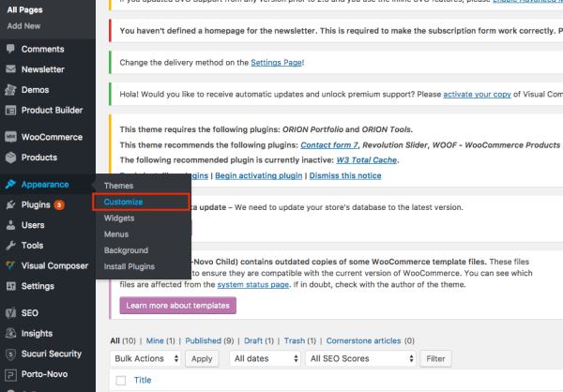Open the All SEO Scores dropdown
This screenshot has width=563, height=392.
360,358
